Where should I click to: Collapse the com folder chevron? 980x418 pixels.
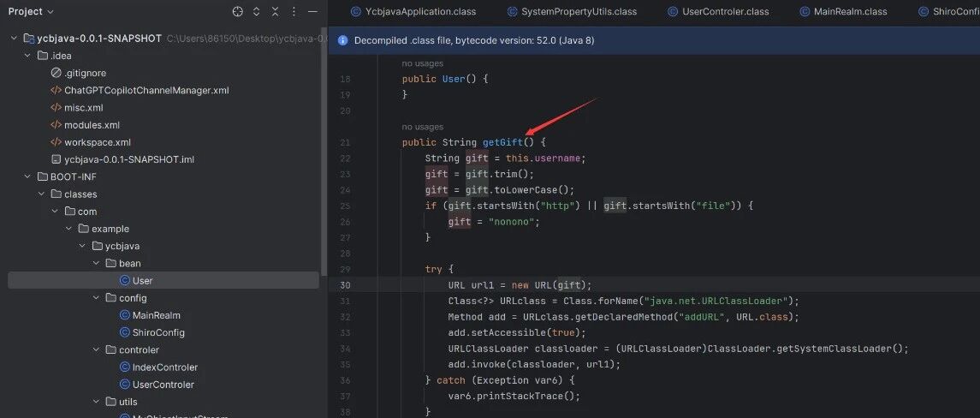[x=55, y=212]
